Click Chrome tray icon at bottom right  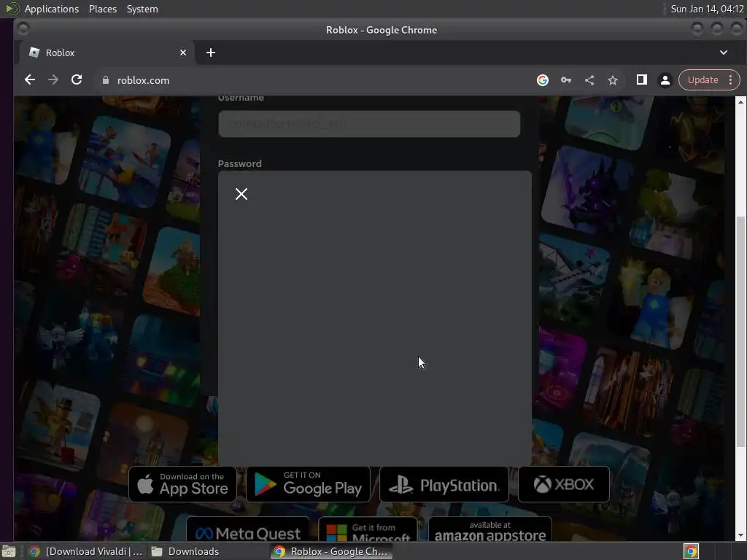coord(691,551)
